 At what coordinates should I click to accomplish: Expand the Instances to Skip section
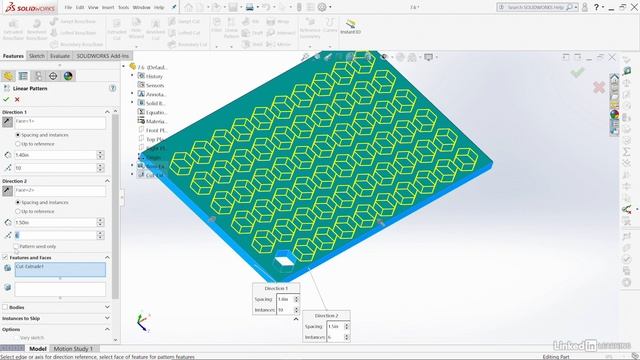107,318
